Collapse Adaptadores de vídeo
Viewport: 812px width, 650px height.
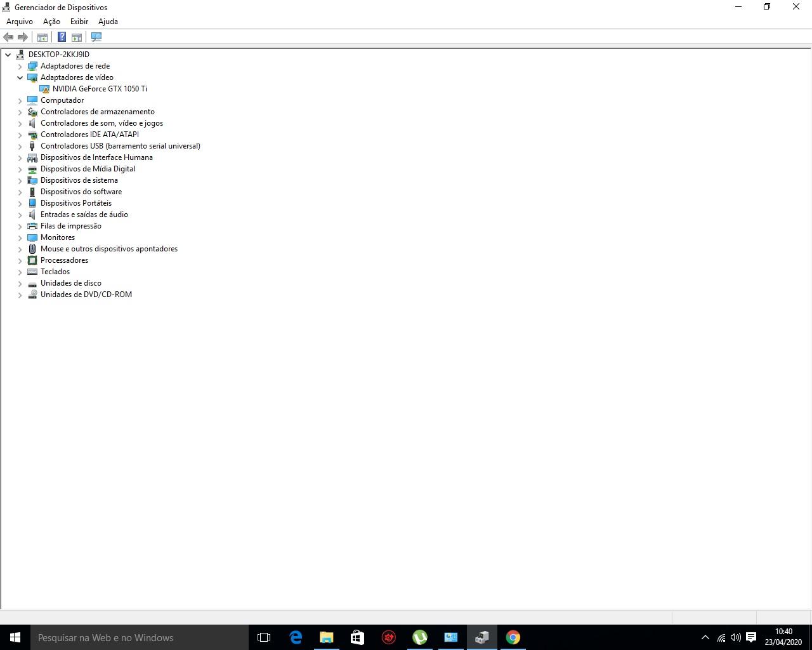click(x=20, y=77)
